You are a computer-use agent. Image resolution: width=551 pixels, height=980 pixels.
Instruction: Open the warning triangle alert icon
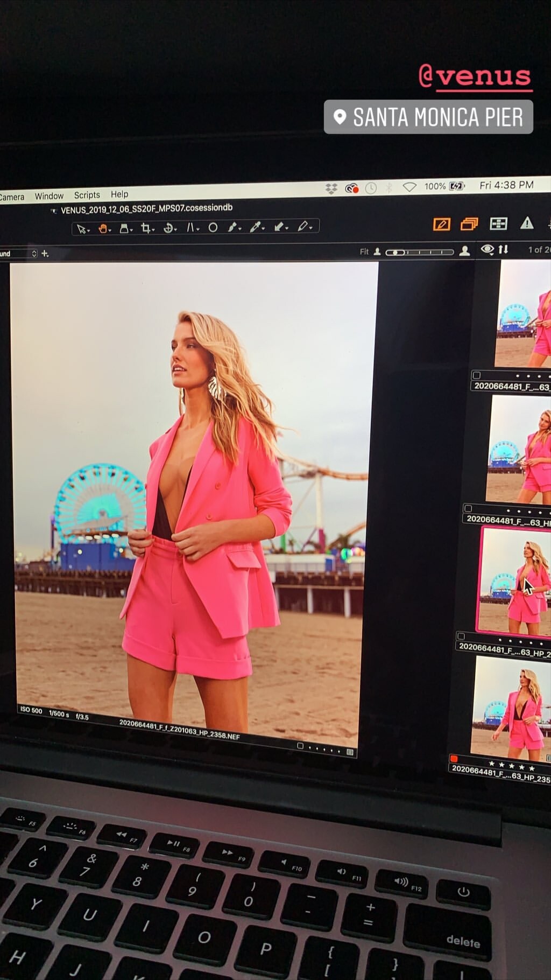[x=527, y=223]
